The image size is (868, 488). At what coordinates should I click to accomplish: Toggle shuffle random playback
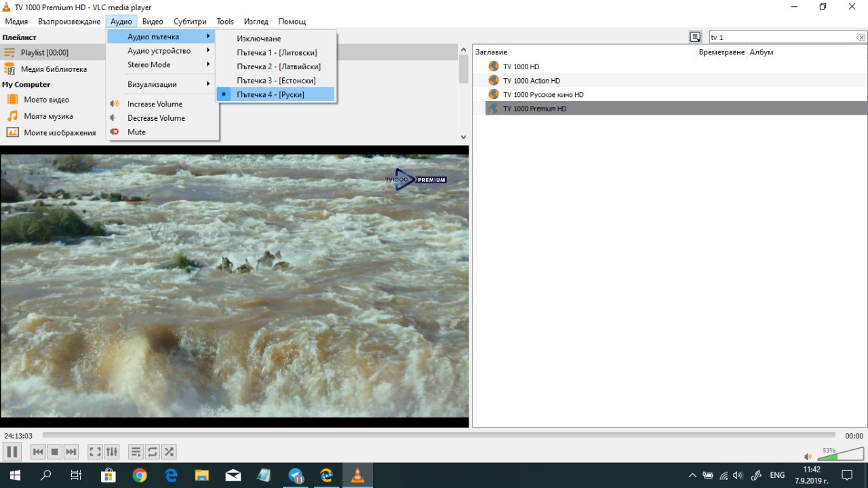pyautogui.click(x=169, y=451)
